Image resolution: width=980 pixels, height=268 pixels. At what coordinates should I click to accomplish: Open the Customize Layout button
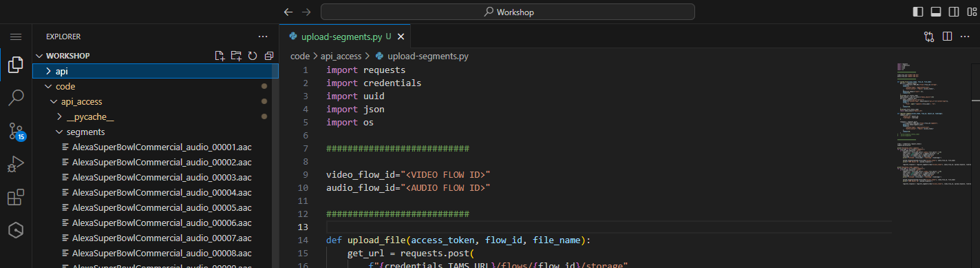972,12
